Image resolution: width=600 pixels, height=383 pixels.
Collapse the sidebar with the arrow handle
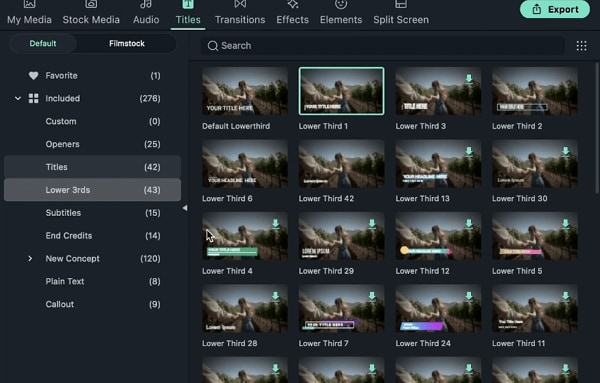[185, 208]
